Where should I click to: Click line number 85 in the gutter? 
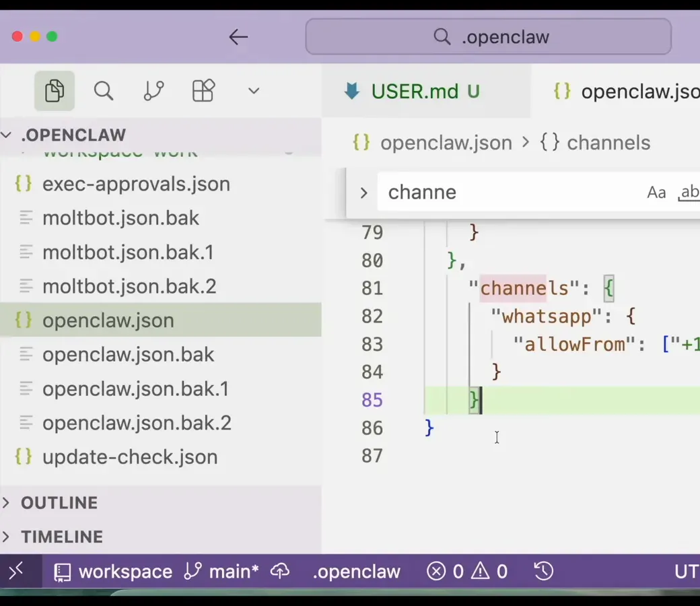(x=372, y=400)
